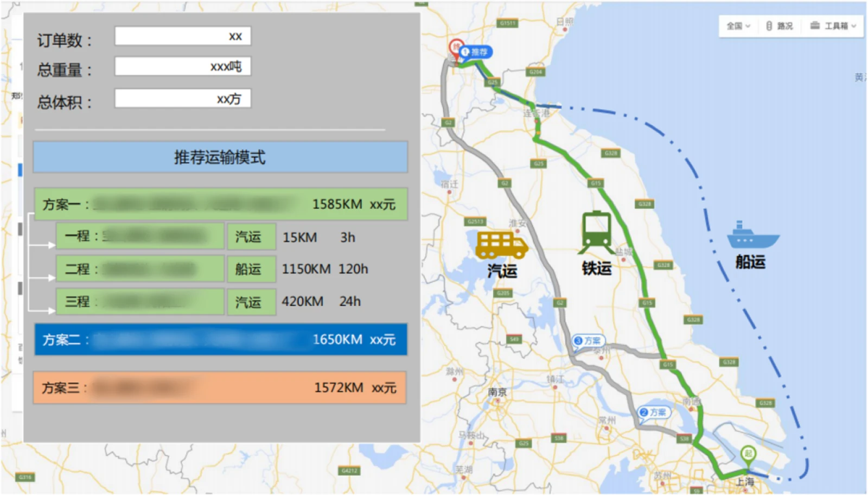Viewport: 868px width, 496px height.
Task: Click the 1585KM total for 方案一
Action: (337, 205)
